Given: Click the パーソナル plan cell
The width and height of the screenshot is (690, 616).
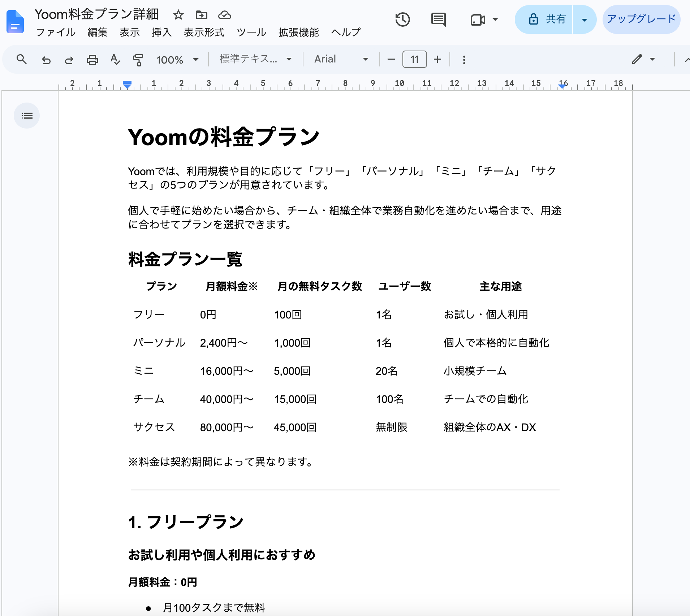Looking at the screenshot, I should point(159,343).
